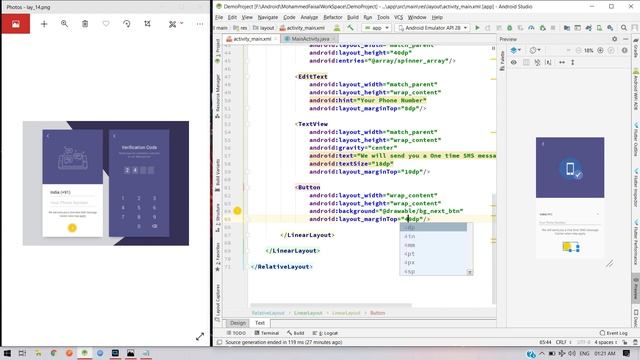640x360 pixels.
Task: Select the 'in' autocomplete suggestion
Action: (433, 236)
